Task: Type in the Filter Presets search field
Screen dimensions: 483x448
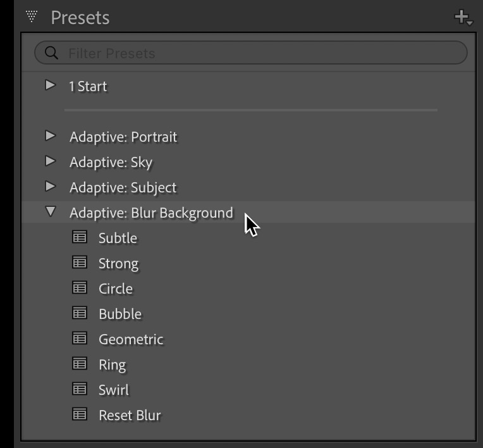Action: pos(253,53)
